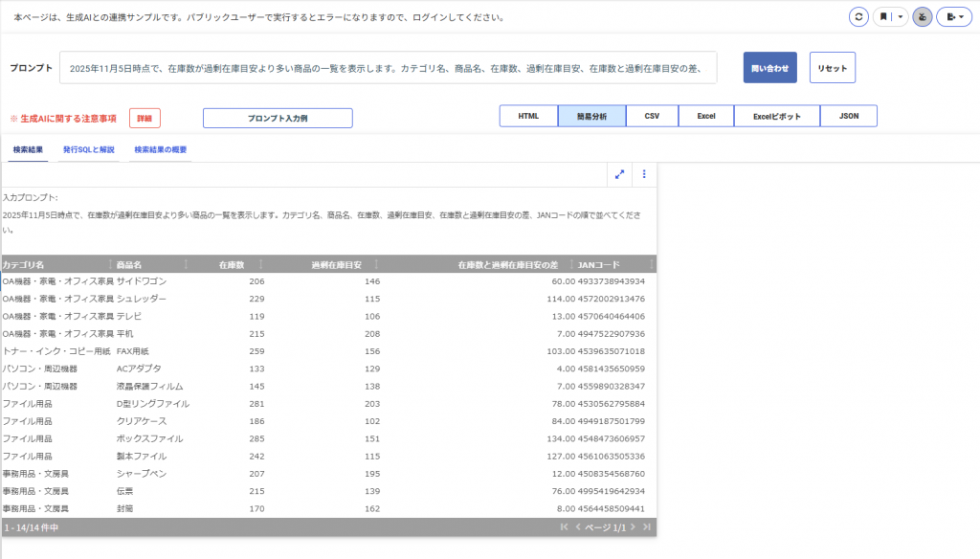
Task: Go to the next results page
Action: [634, 527]
